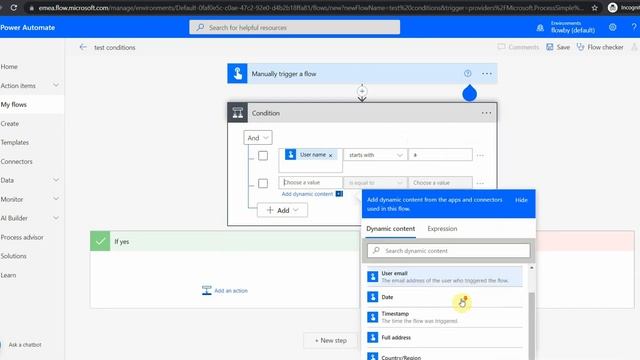
Task: Open the is equal to operator dropdown
Action: (x=375, y=182)
